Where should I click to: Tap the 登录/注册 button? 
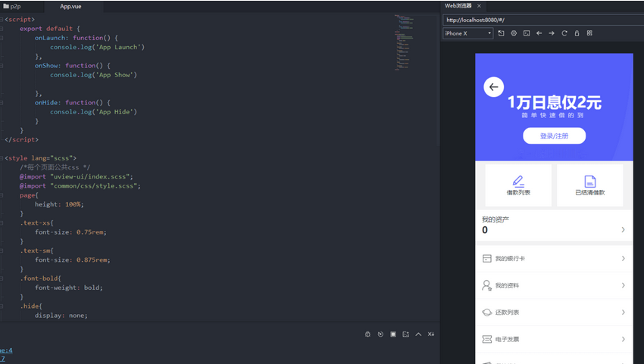click(554, 135)
